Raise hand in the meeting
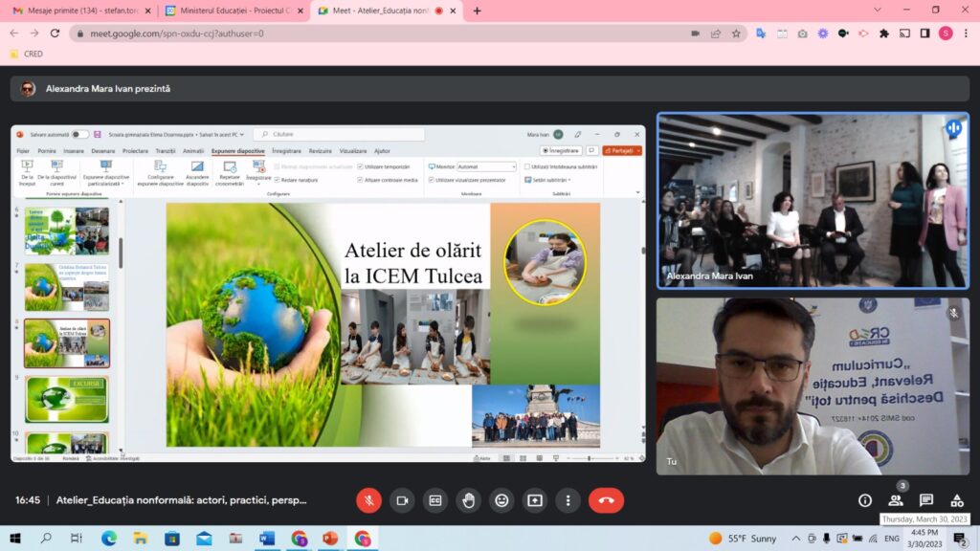Image resolution: width=980 pixels, height=551 pixels. pyautogui.click(x=468, y=500)
